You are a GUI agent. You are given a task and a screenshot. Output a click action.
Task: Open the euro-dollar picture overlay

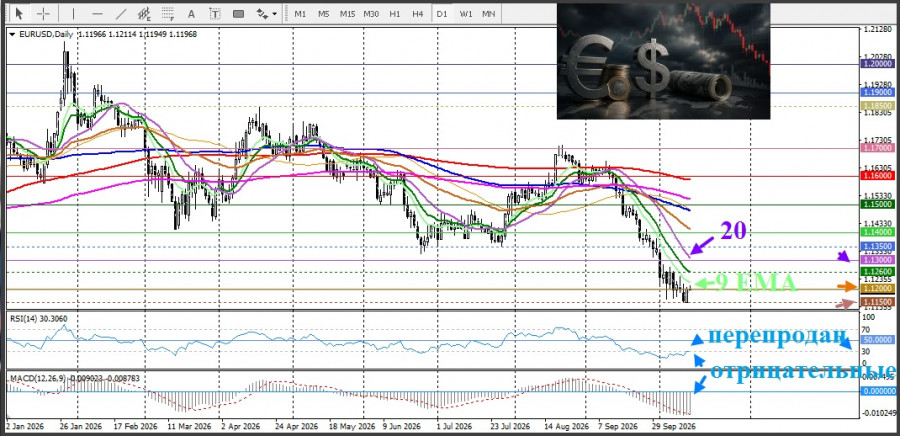coord(663,61)
